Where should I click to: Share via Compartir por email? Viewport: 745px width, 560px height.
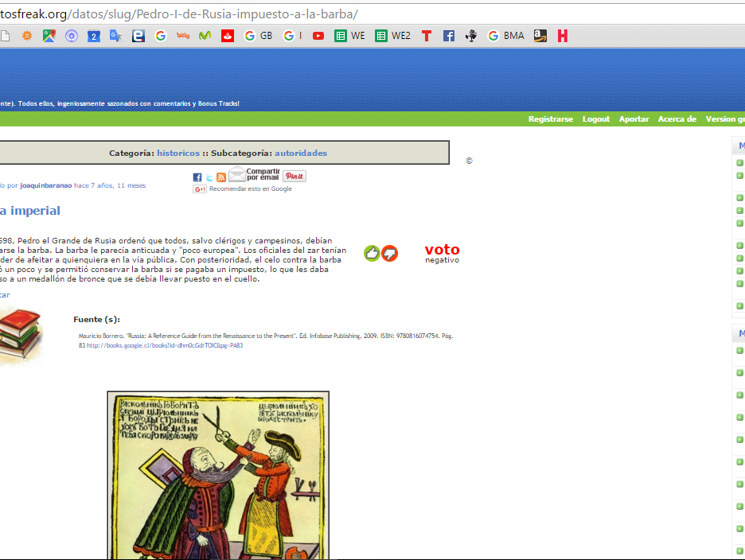254,174
